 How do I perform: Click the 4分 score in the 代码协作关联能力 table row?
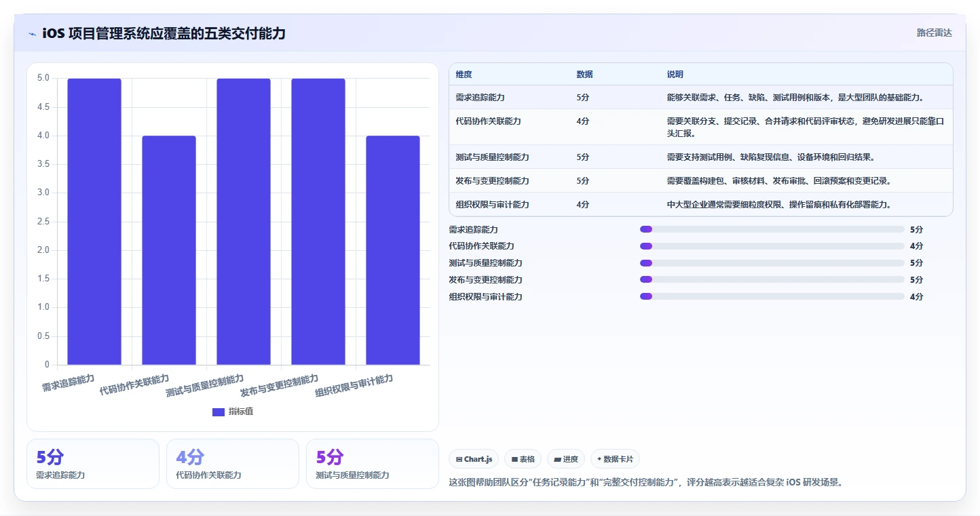pyautogui.click(x=583, y=121)
